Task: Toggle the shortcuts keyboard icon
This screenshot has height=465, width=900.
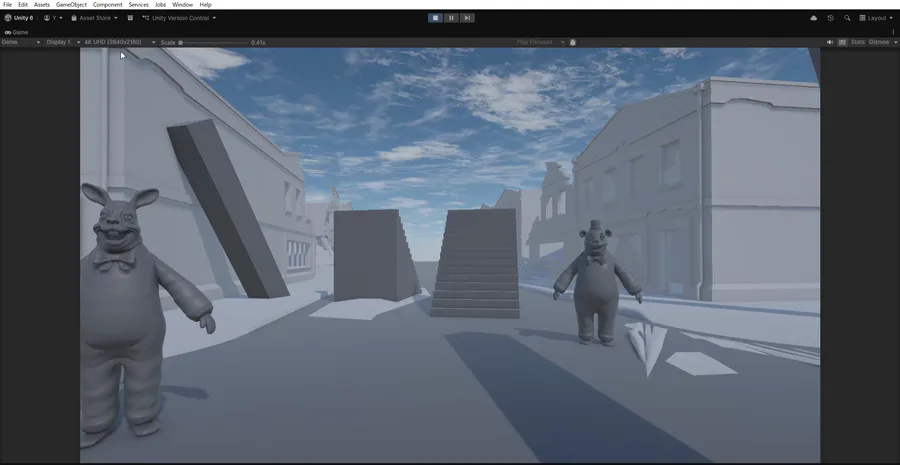Action: (842, 42)
